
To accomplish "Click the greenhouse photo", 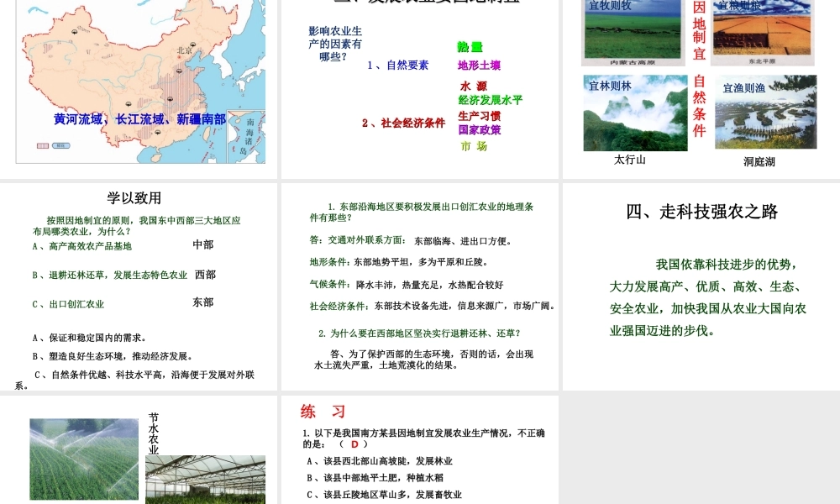I will (x=205, y=480).
